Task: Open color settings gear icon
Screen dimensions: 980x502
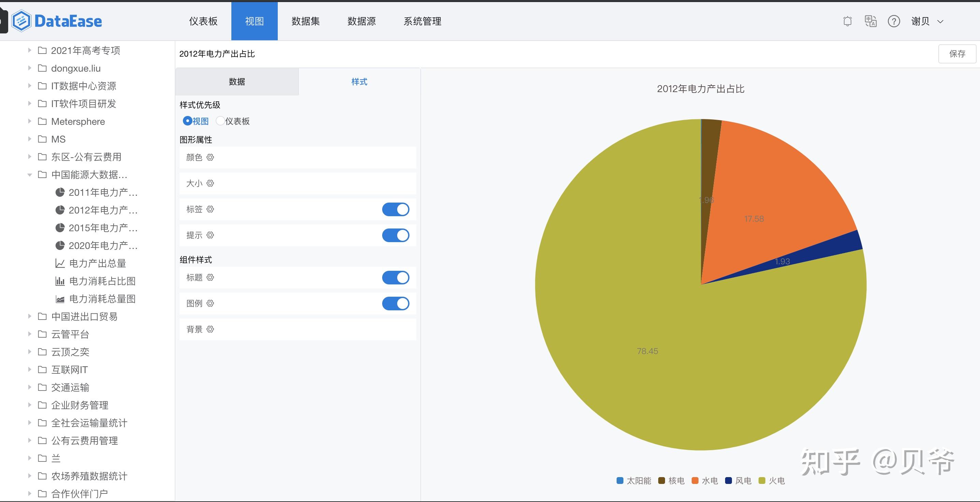Action: point(211,157)
